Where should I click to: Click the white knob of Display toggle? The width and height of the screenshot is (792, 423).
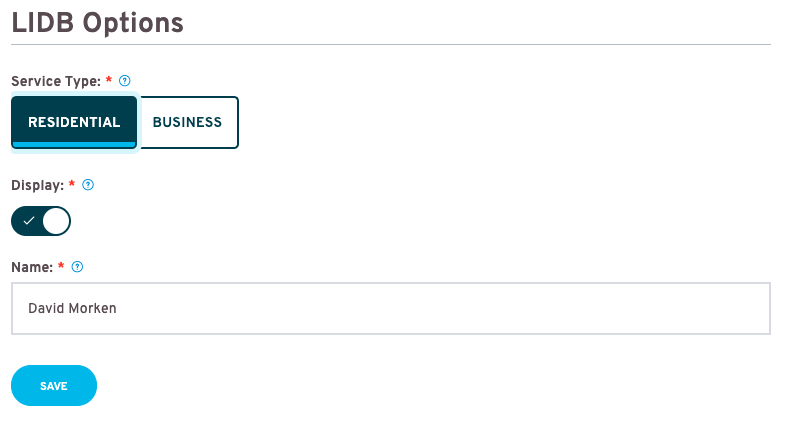pyautogui.click(x=56, y=221)
